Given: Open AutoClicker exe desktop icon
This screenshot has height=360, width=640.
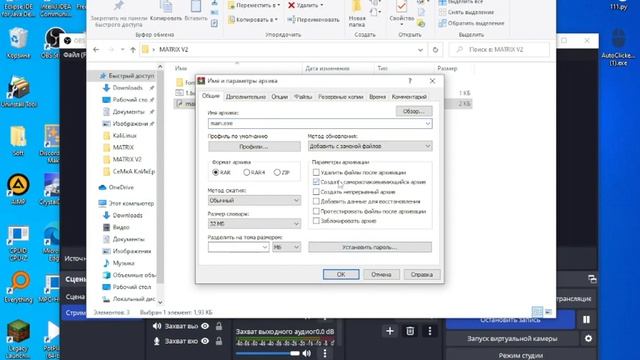Looking at the screenshot, I should (x=618, y=47).
